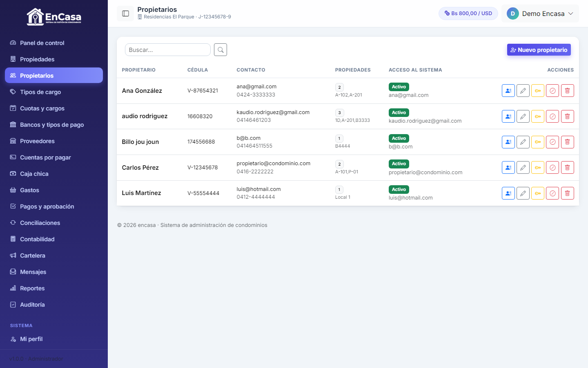
Task: View Reportes page
Action: tap(54, 288)
